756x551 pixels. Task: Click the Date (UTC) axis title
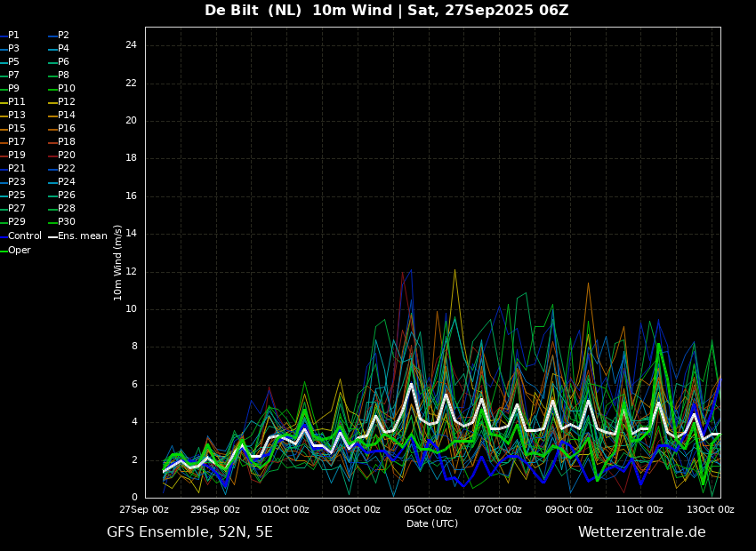(432, 523)
